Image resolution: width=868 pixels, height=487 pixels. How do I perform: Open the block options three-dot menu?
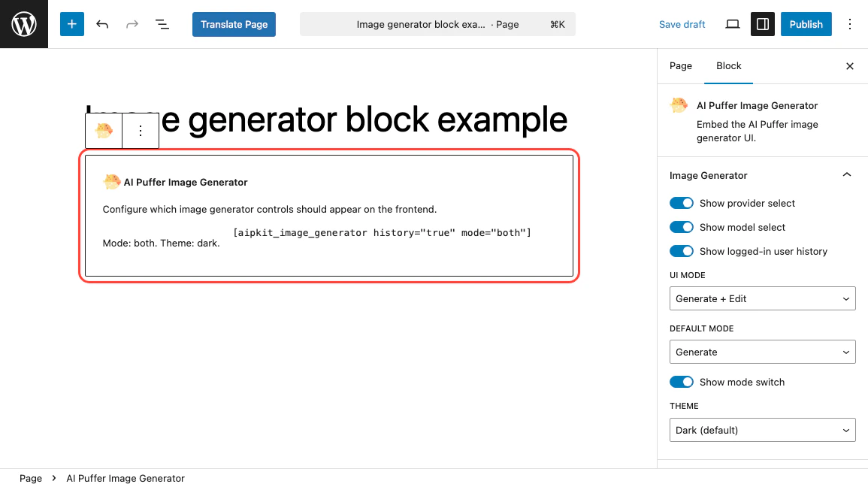(x=140, y=130)
